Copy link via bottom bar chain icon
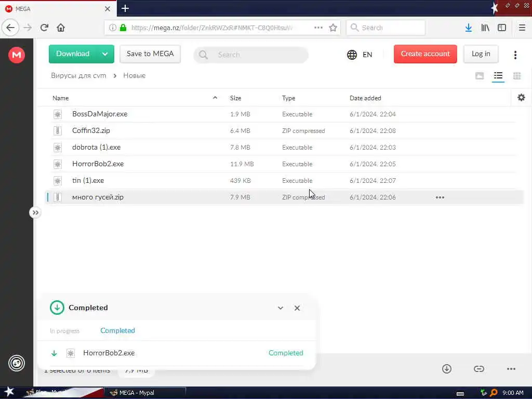Viewport: 532px width, 399px height. (x=478, y=369)
